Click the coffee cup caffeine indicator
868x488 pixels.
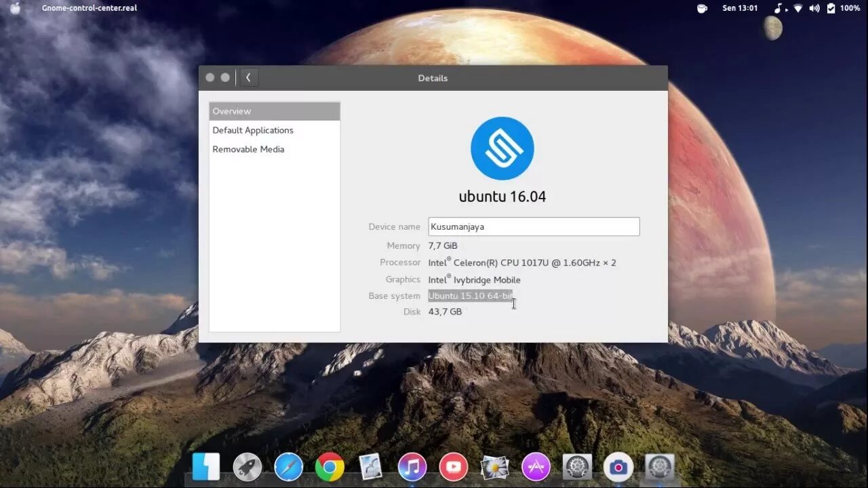(x=702, y=8)
